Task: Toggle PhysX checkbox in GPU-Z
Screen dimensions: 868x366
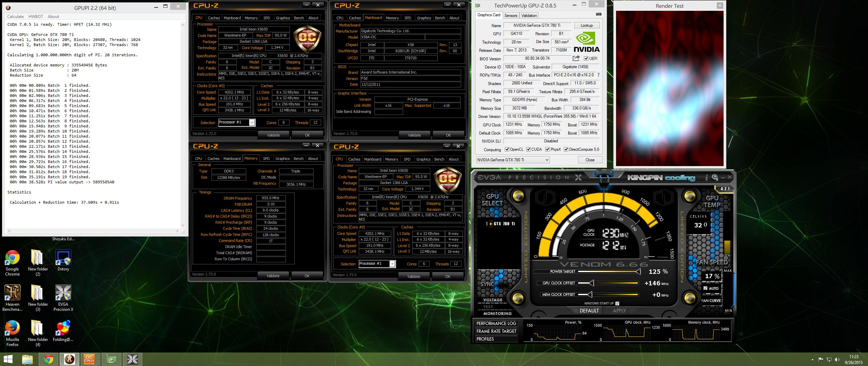Action: coord(547,149)
